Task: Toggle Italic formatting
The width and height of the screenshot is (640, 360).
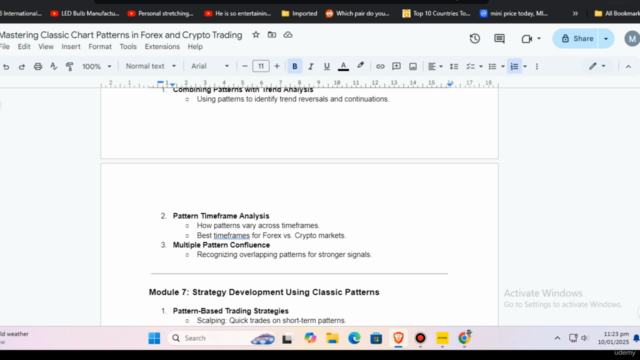Action: [x=311, y=67]
